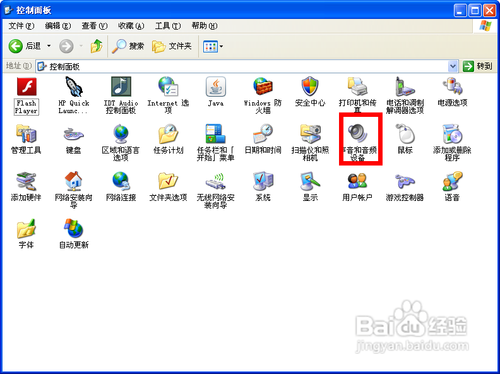The height and width of the screenshot is (374, 500).
Task: Click the address bar showing 控制面板
Action: click(x=247, y=66)
